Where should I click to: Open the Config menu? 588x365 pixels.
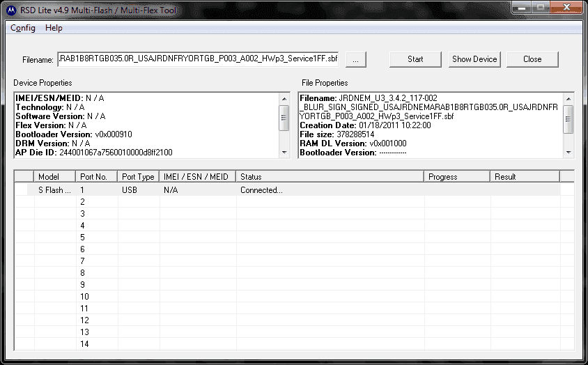tap(23, 28)
